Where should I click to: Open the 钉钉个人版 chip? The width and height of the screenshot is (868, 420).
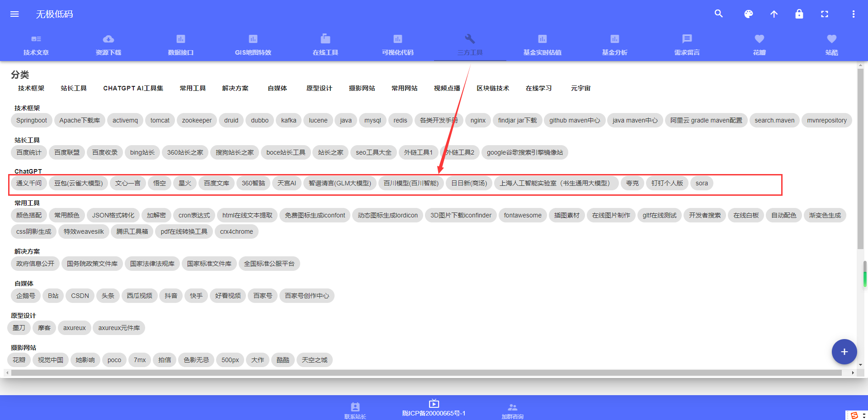(667, 183)
